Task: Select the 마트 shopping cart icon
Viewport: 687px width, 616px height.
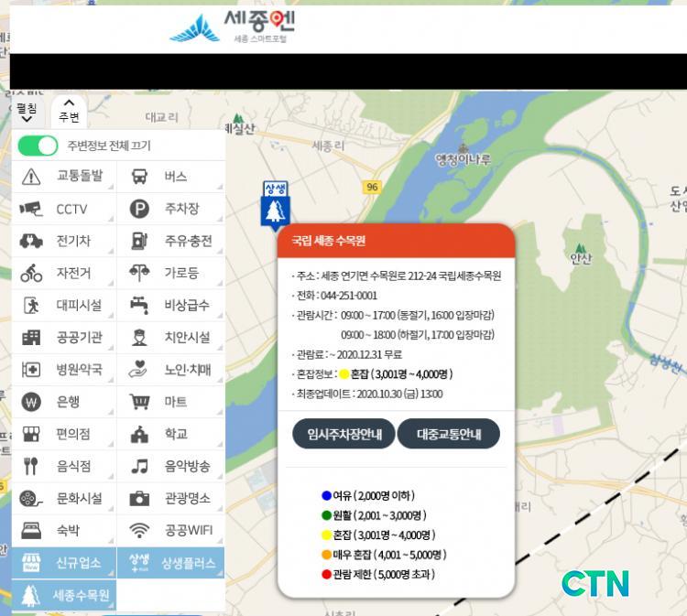Action: 139,402
